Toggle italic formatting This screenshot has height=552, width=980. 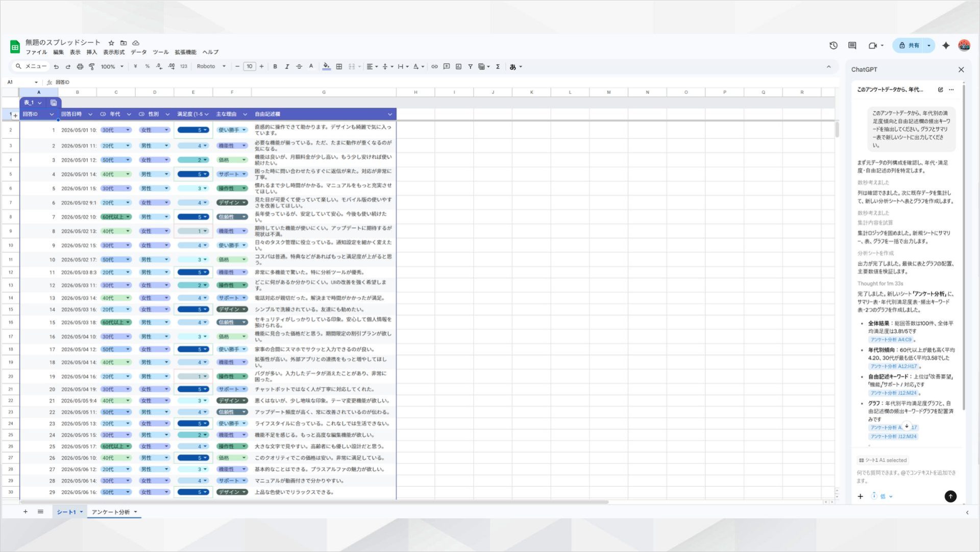(287, 66)
